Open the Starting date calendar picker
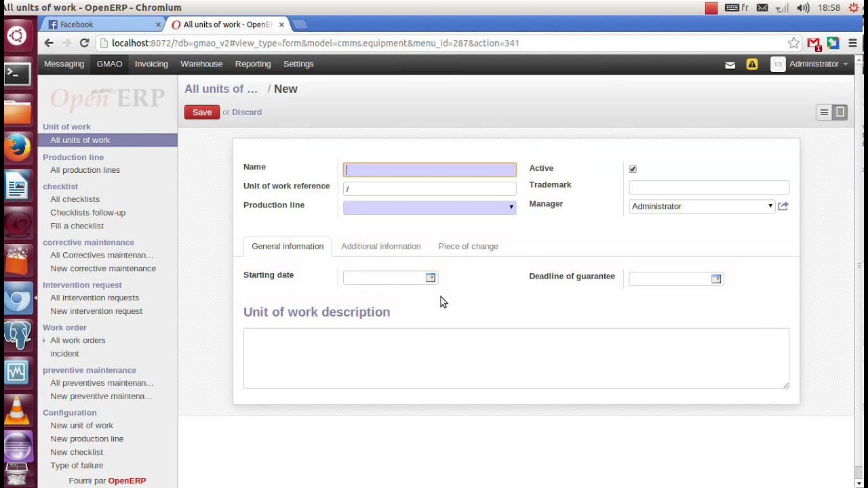868x488 pixels. coord(430,278)
